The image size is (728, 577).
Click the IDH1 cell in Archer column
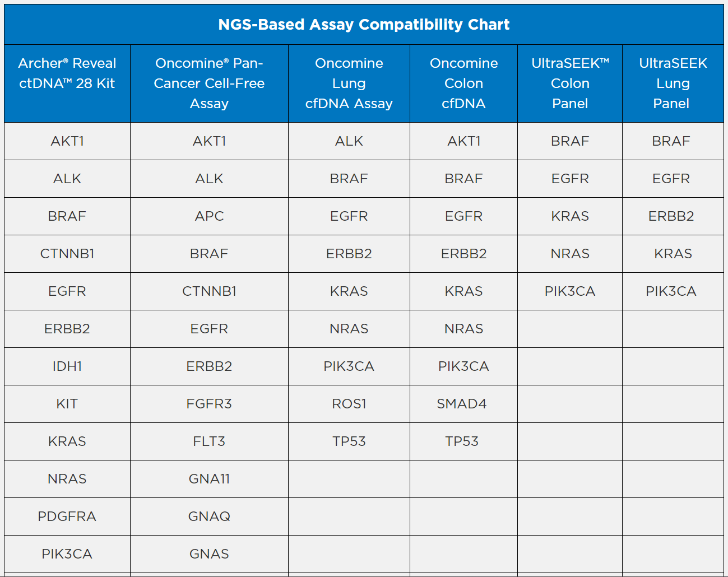click(x=67, y=366)
